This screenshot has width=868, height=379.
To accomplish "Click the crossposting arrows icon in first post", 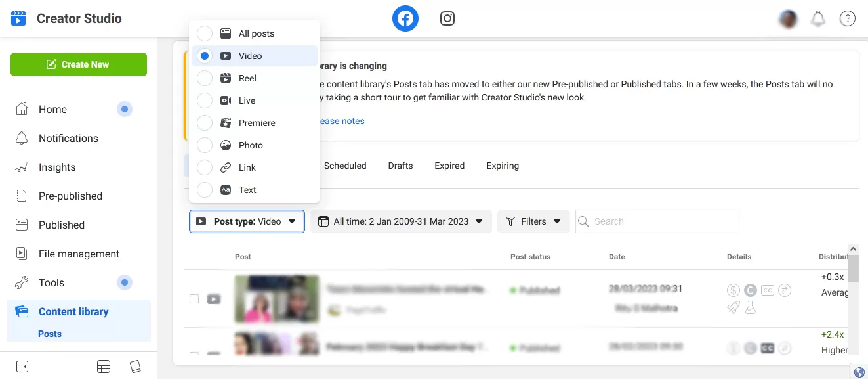I will point(785,290).
